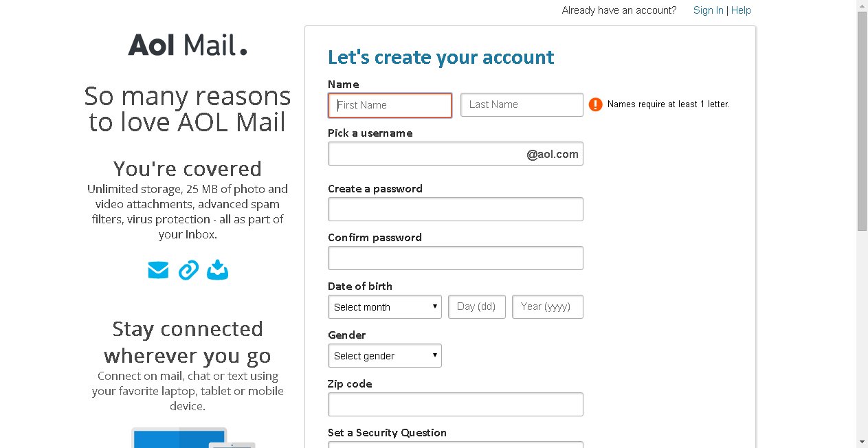Click the orange error exclamation icon
Viewport: 868px width, 448px height.
point(595,104)
